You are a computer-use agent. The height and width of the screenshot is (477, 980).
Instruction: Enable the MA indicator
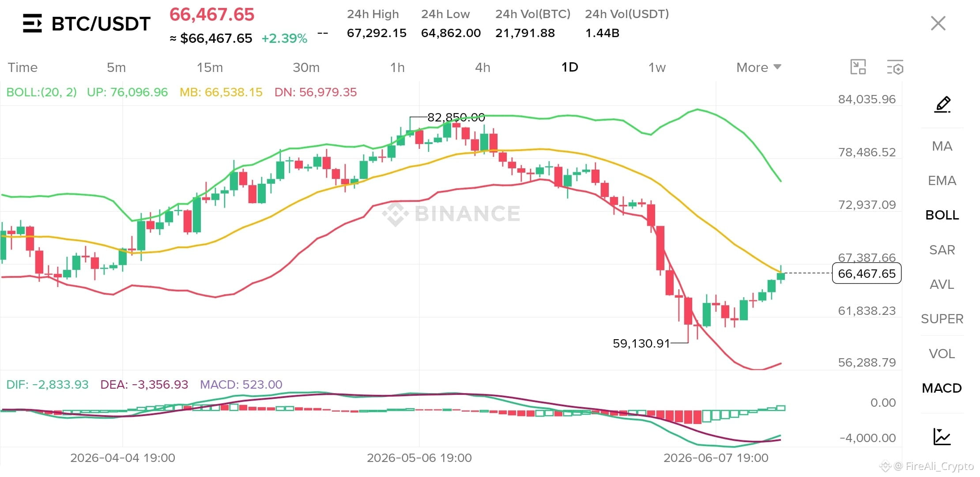click(x=942, y=146)
